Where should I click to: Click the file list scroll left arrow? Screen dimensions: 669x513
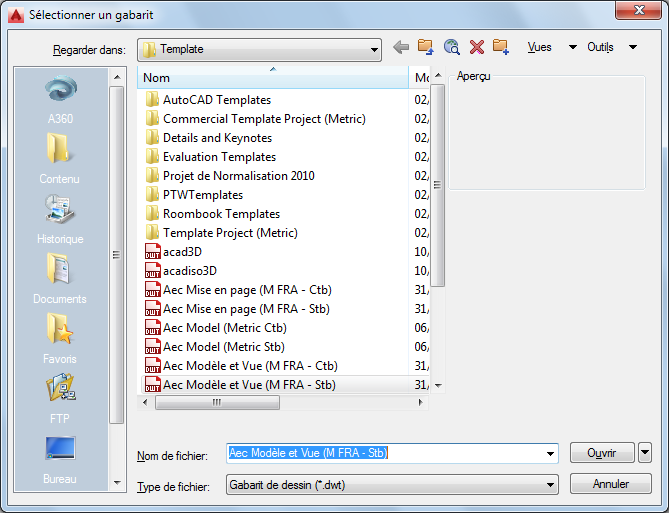[x=145, y=402]
